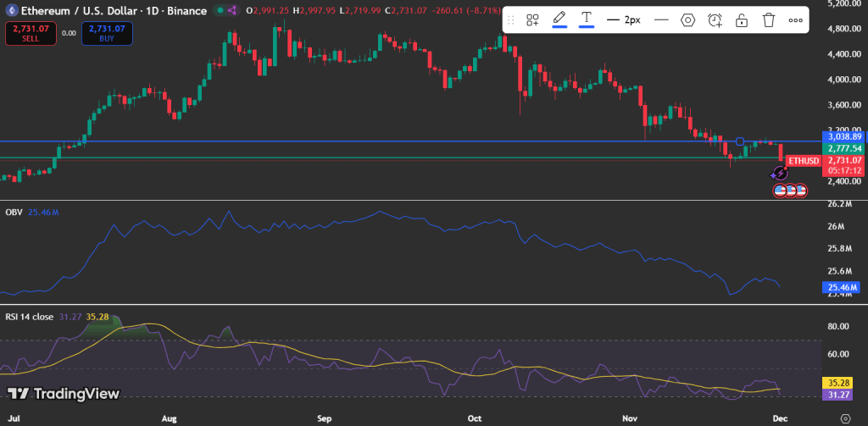The width and height of the screenshot is (868, 426).
Task: Change text color with the T icon
Action: (587, 20)
